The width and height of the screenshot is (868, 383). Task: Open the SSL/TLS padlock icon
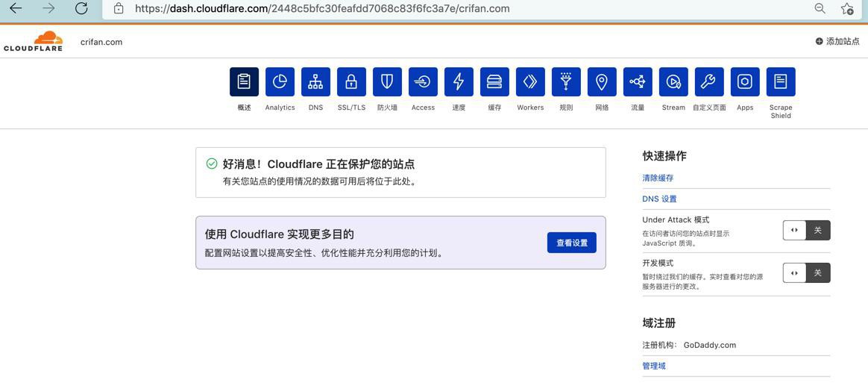tap(351, 82)
